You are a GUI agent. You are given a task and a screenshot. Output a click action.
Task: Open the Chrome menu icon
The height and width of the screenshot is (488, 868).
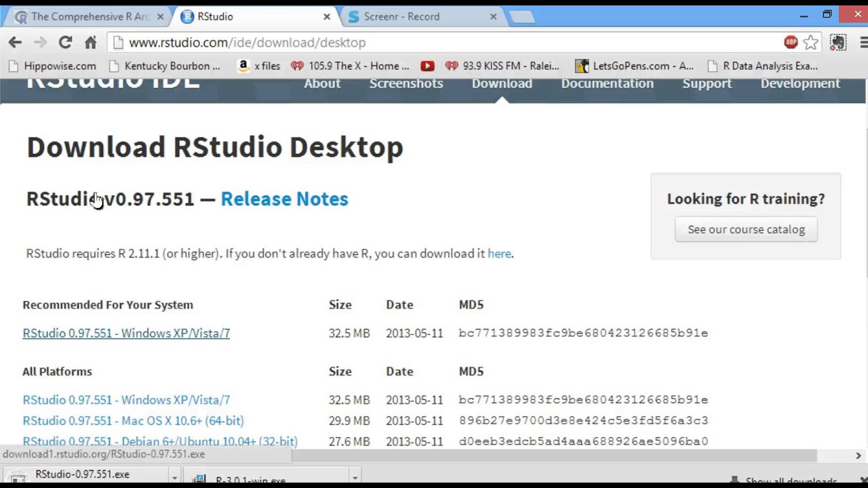(863, 42)
